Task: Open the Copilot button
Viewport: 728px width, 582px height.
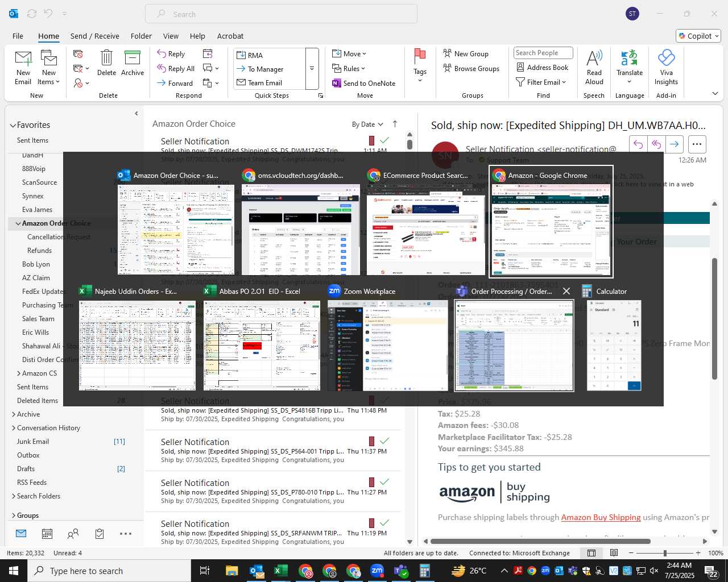Action: pyautogui.click(x=698, y=36)
